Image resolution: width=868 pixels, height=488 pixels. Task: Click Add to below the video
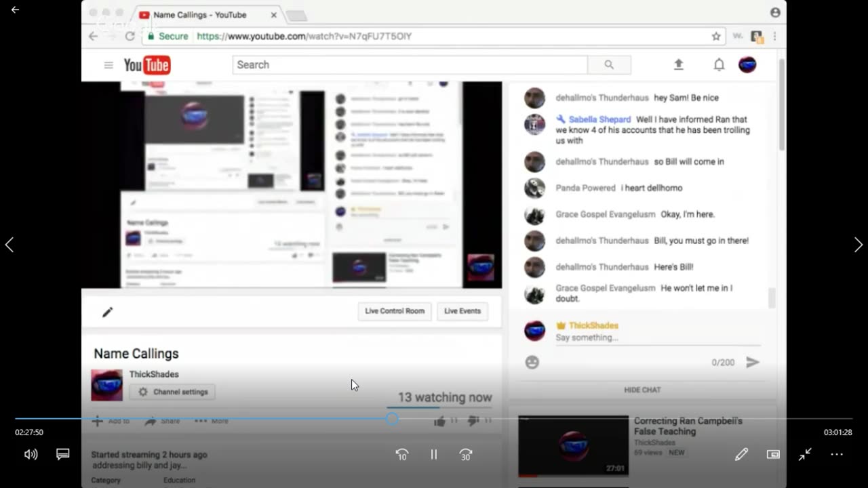click(111, 421)
